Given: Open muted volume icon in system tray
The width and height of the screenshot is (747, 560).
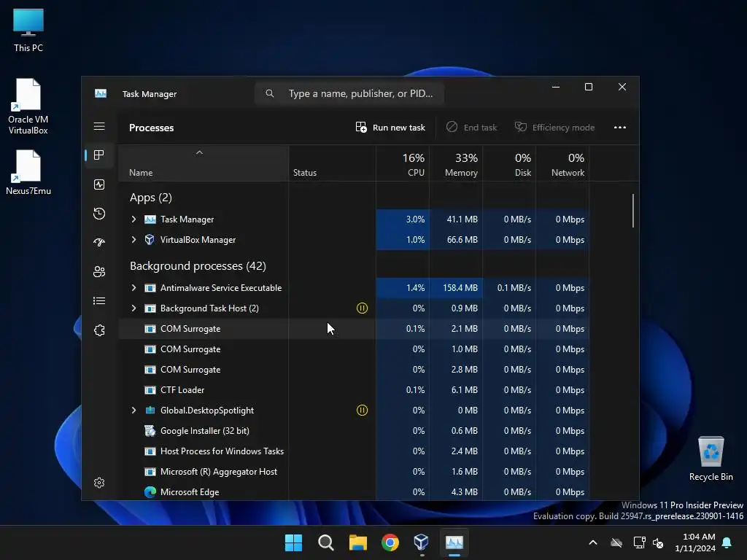Looking at the screenshot, I should pos(658,542).
